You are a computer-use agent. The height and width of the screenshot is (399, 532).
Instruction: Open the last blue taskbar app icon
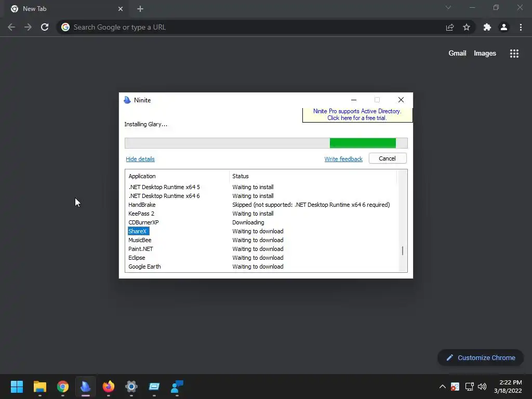177,387
